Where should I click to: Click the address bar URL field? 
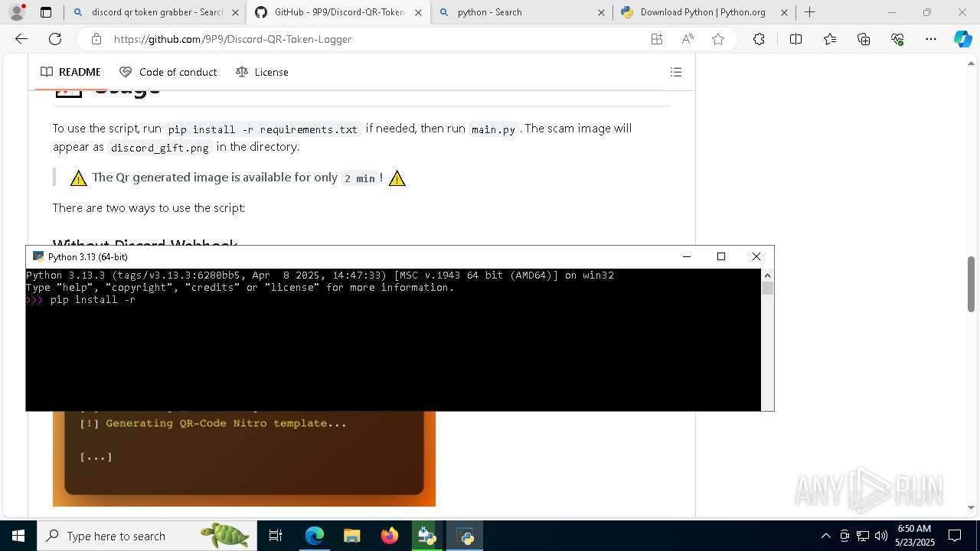[375, 39]
